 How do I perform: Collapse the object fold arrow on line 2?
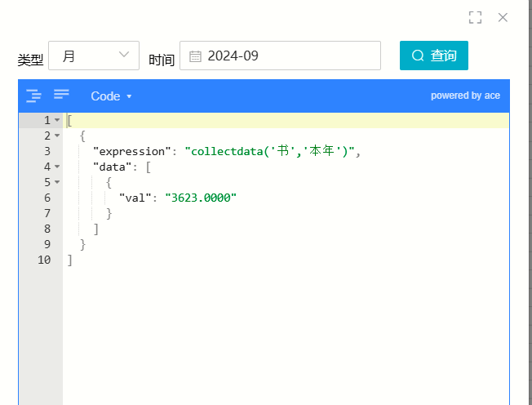57,136
